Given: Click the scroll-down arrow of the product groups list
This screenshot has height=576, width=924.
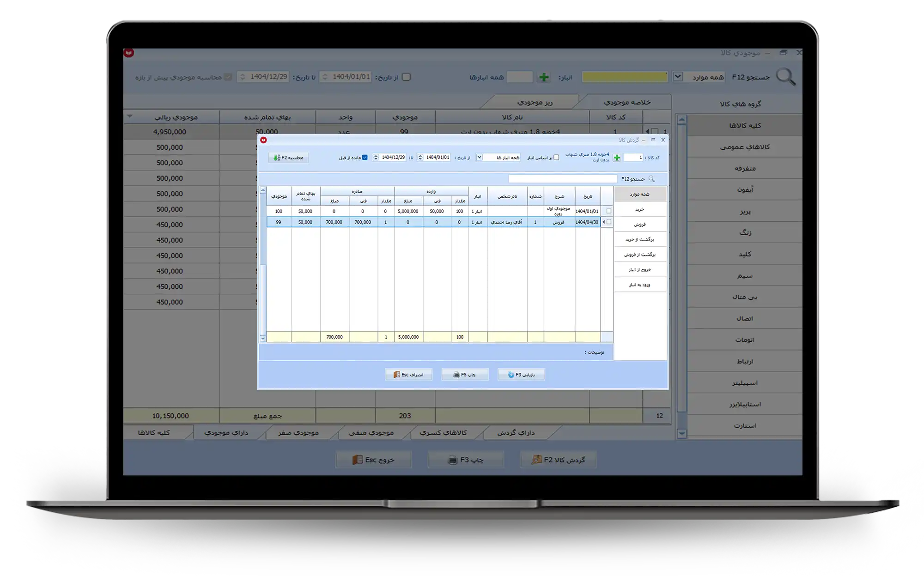Looking at the screenshot, I should [x=682, y=433].
